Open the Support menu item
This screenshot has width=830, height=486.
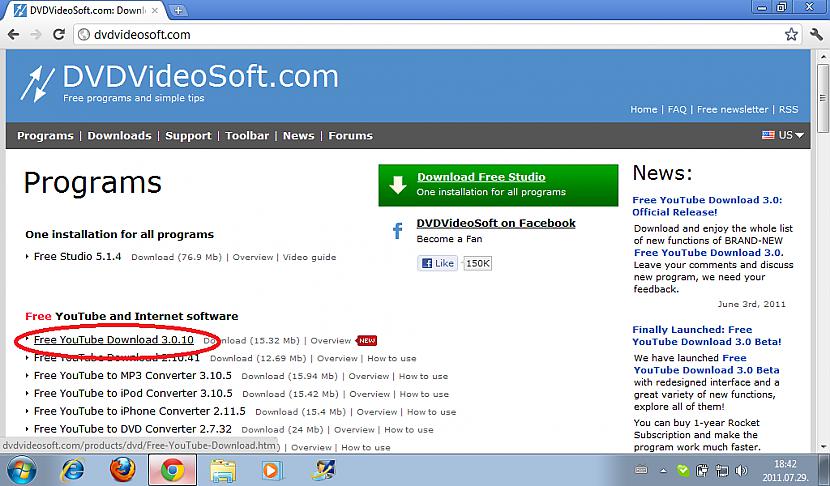point(188,136)
